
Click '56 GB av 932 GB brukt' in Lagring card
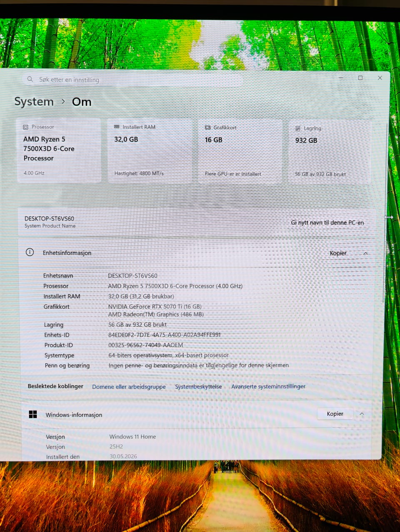[320, 174]
